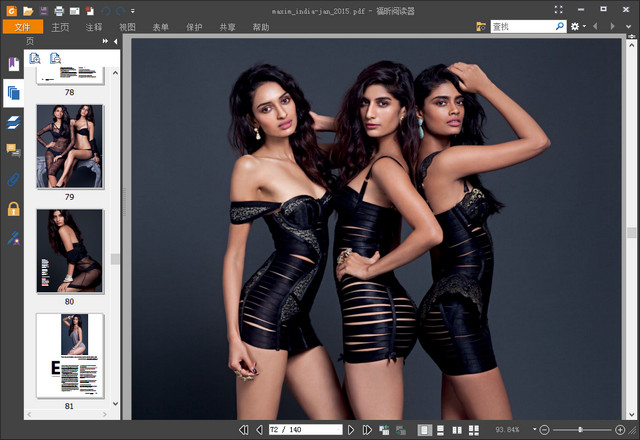
Task: Open the Attachments paperclip panel
Action: coord(13,179)
